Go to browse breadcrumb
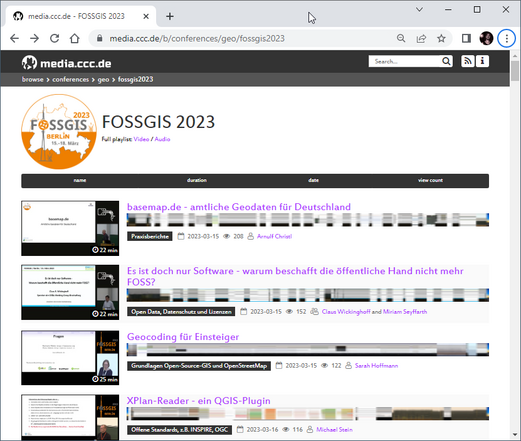This screenshot has width=521, height=441. pyautogui.click(x=33, y=79)
